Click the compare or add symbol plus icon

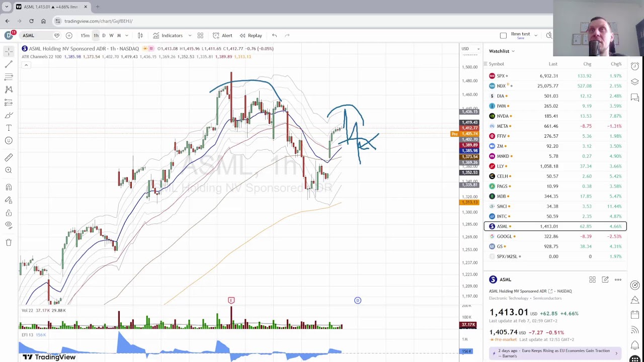(x=69, y=35)
